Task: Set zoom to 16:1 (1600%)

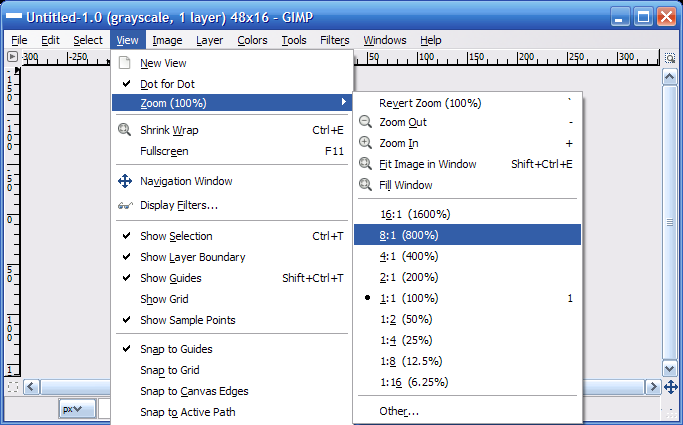Action: tap(467, 214)
